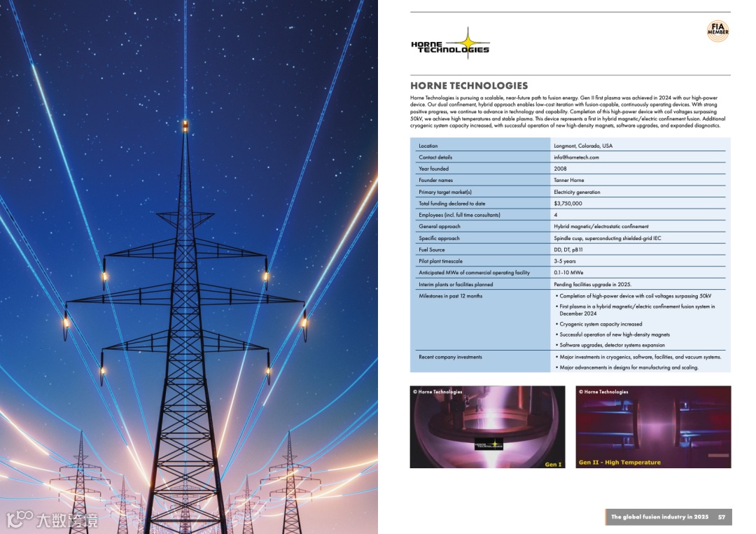
Task: Select 'Successful operation of new high-density magnets'
Action: point(612,335)
